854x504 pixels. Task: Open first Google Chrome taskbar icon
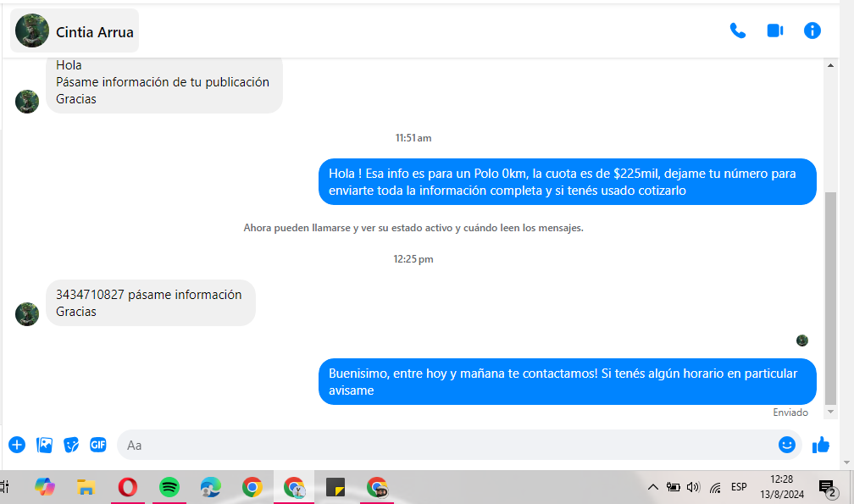[252, 486]
